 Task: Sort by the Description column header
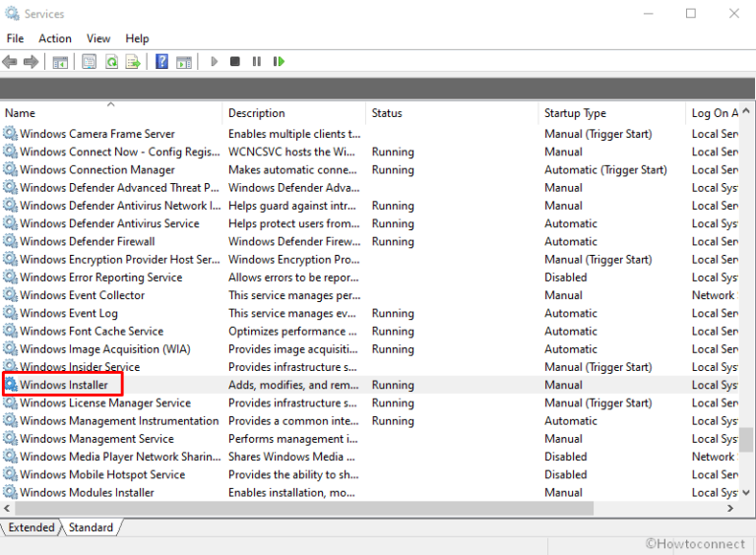tap(294, 113)
